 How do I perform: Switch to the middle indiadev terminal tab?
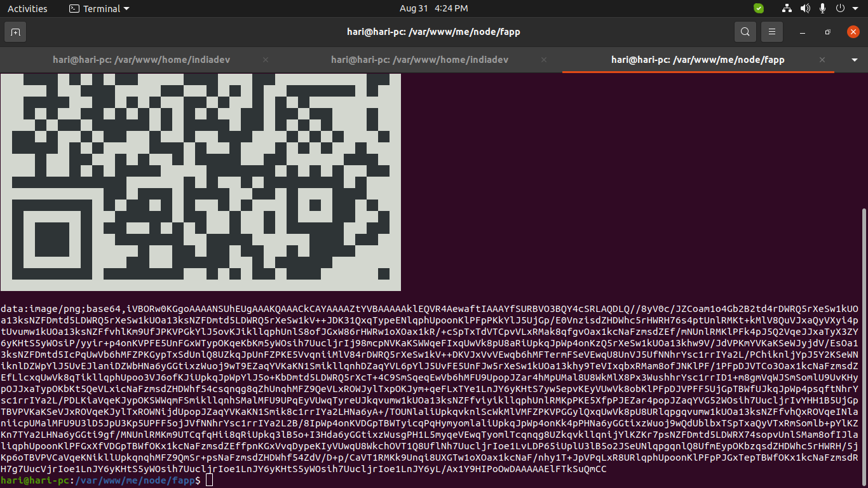pyautogui.click(x=419, y=60)
